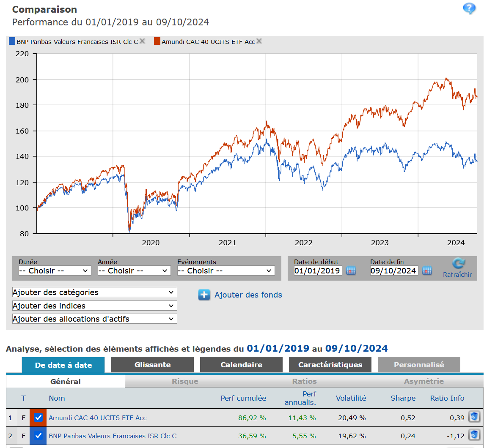The height and width of the screenshot is (448, 484).
Task: Open the Année dropdown
Action: point(134,271)
